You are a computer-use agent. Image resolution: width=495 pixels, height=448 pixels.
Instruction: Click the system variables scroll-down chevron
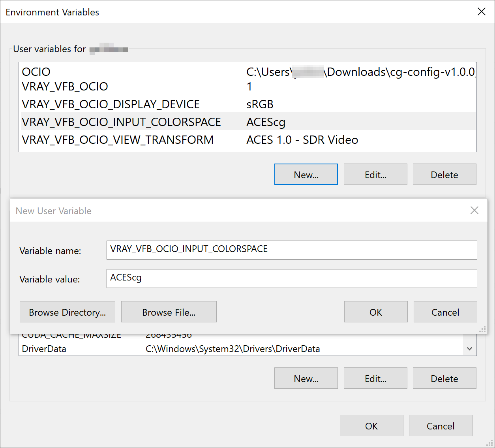point(469,348)
